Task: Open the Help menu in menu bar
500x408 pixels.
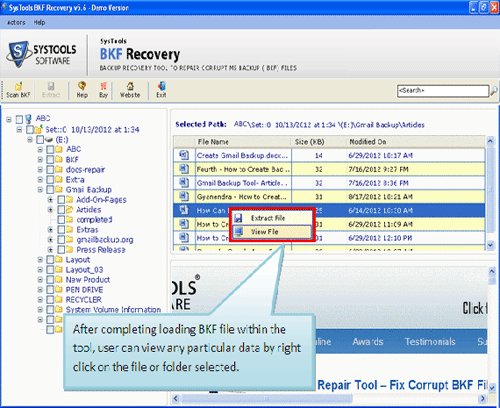Action: coord(39,22)
